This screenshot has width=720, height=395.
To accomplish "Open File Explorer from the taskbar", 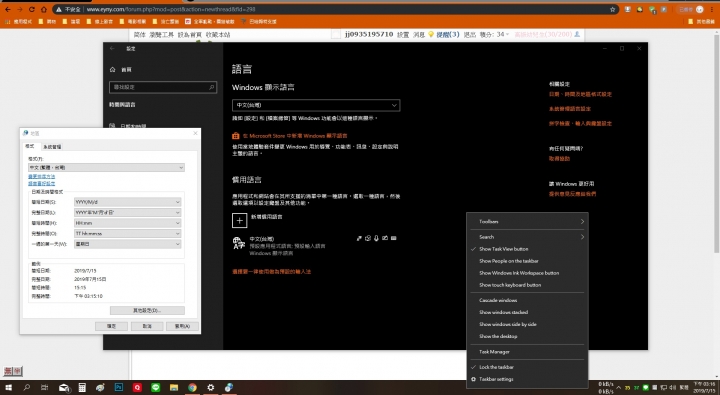I will point(174,388).
